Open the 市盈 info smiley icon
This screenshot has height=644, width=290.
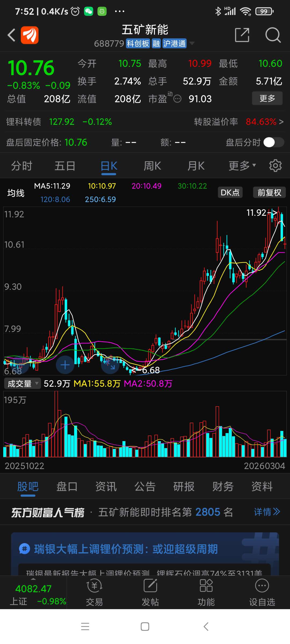point(177,99)
